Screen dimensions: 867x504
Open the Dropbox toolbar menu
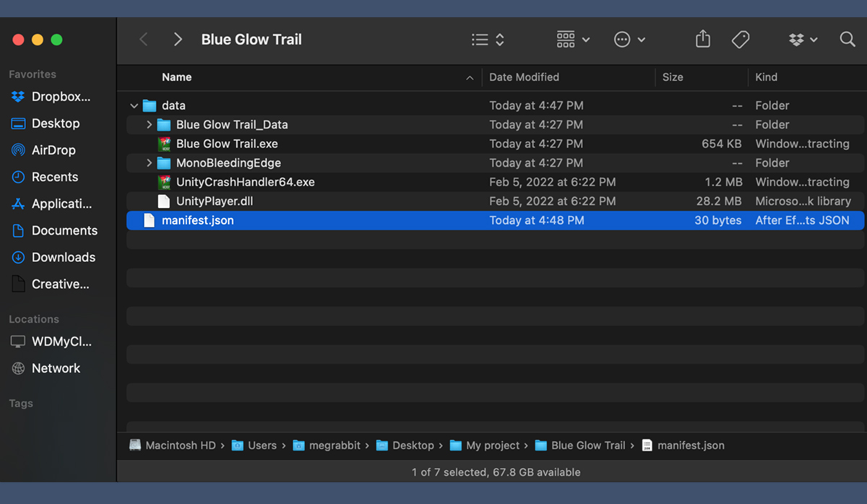click(803, 40)
